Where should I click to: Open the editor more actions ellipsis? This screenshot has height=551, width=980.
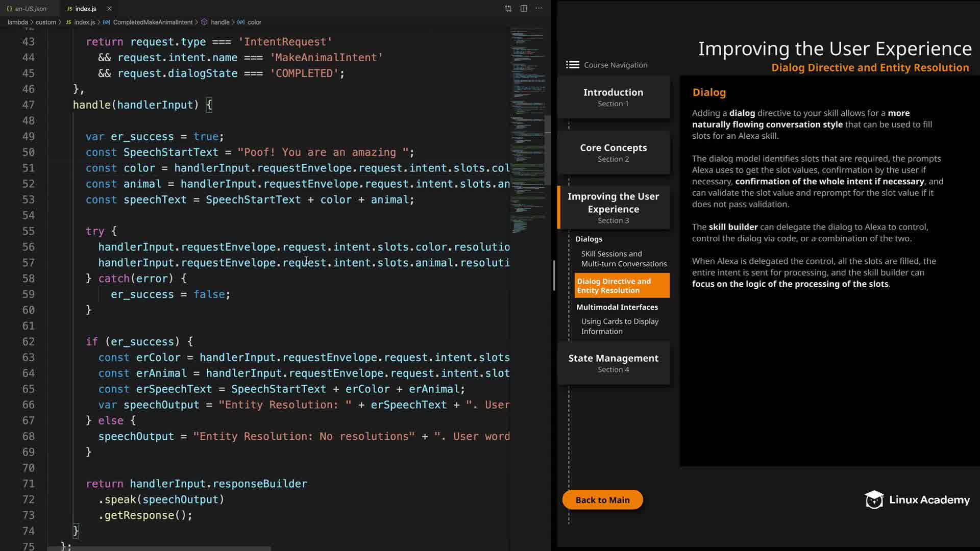click(x=539, y=9)
